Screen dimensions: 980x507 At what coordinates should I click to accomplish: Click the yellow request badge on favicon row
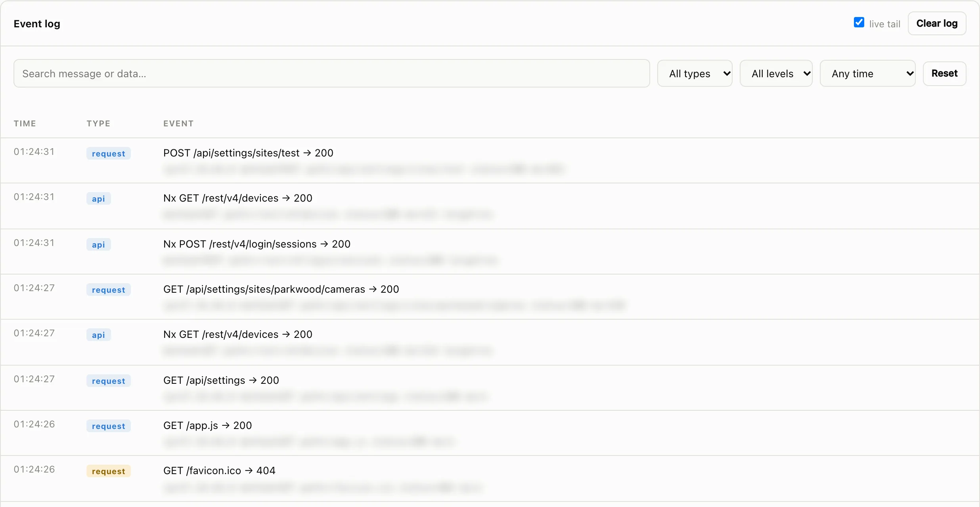(x=108, y=471)
